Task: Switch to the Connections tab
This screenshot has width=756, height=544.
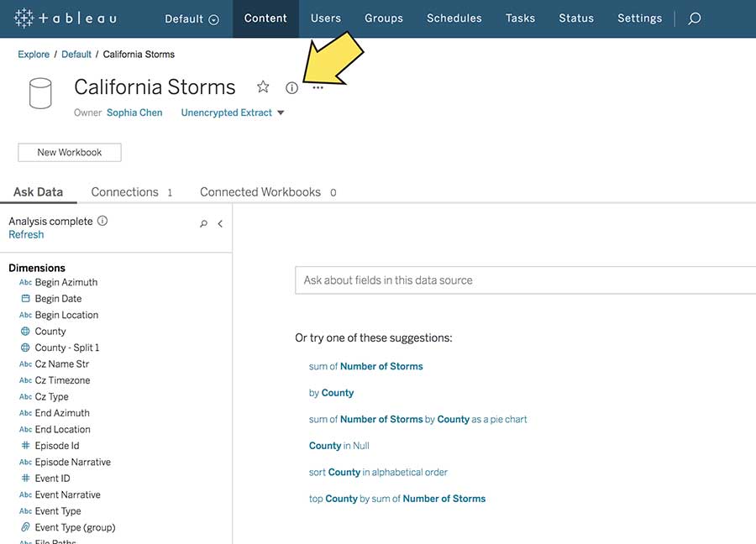Action: point(131,191)
